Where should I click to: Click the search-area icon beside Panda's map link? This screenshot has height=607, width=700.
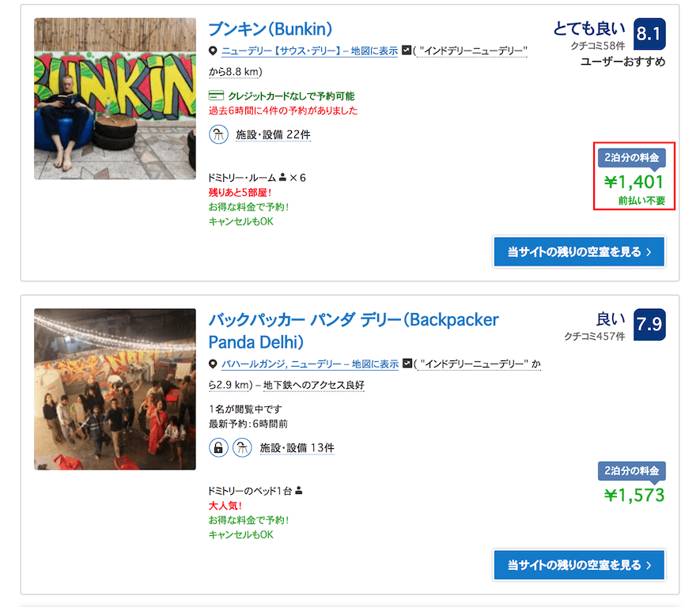[407, 363]
